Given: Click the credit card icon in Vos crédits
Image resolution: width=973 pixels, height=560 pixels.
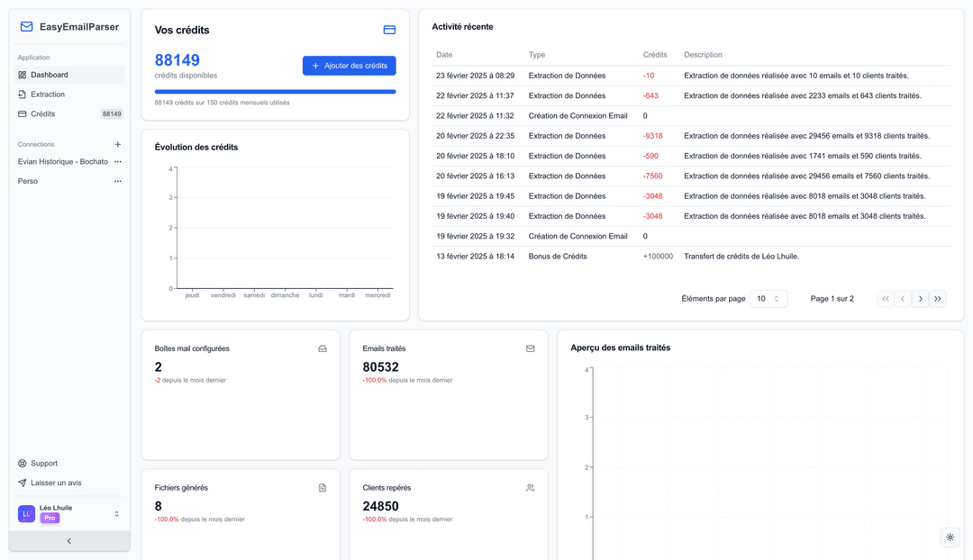Looking at the screenshot, I should coord(389,30).
